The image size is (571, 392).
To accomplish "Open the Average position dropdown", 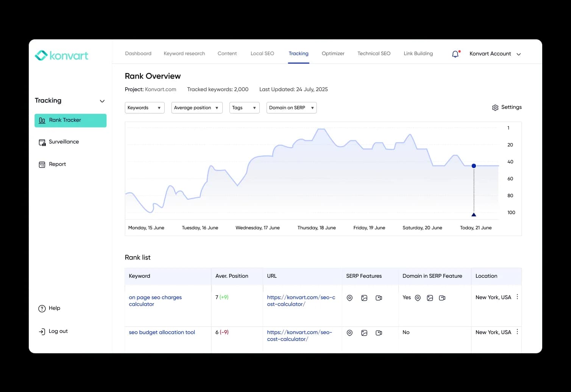I will pyautogui.click(x=197, y=108).
